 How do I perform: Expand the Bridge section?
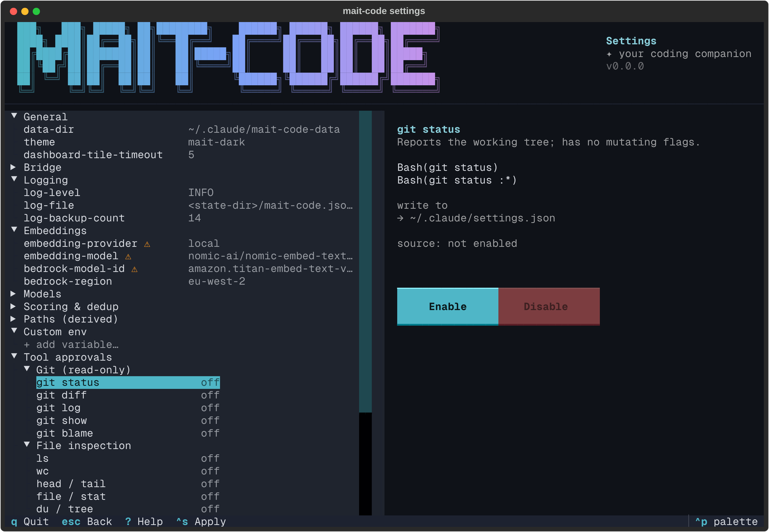[13, 167]
